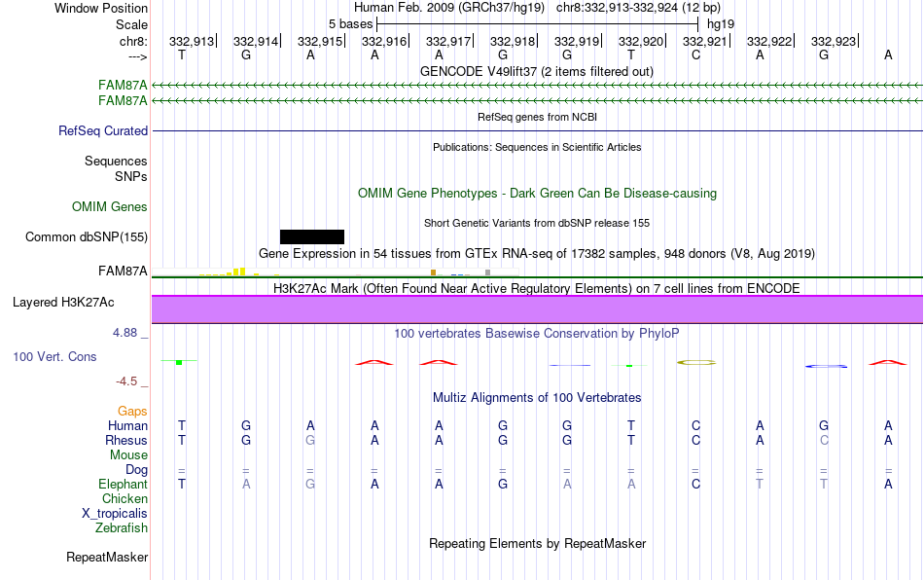Click the Common dbSNP(155) track label
Screen dimensions: 924x580
(x=87, y=236)
